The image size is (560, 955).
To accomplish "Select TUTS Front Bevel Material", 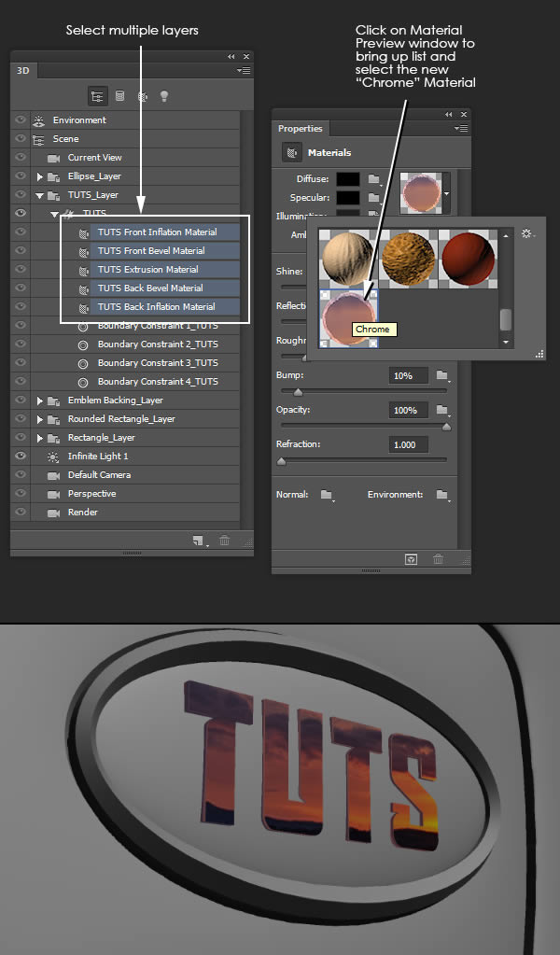I will tap(165, 251).
